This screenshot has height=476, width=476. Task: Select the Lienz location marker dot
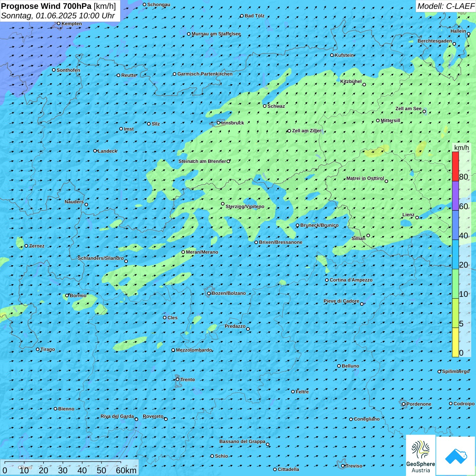pos(417,217)
